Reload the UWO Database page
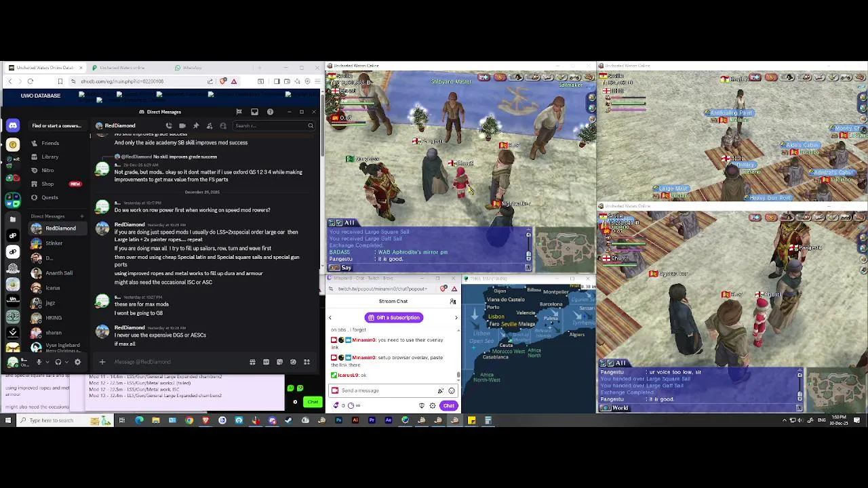This screenshot has width=868, height=488. (31, 81)
